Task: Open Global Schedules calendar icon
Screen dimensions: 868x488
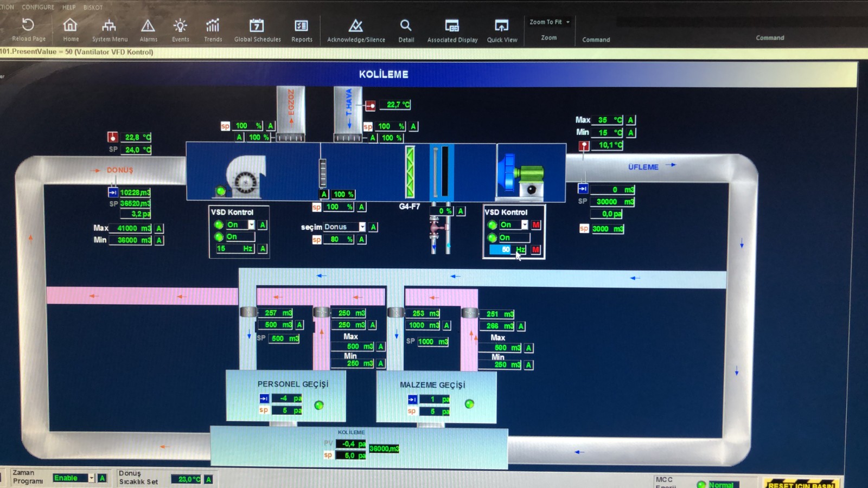Action: pyautogui.click(x=257, y=25)
